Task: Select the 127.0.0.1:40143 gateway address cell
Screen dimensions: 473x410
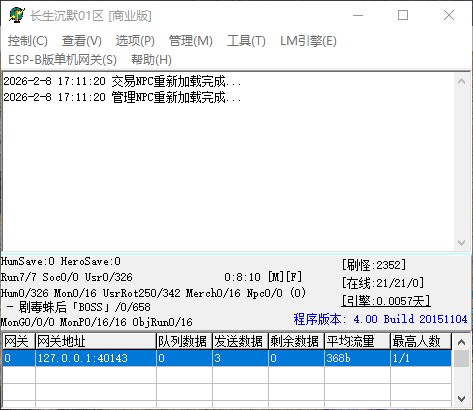Action: pos(96,358)
